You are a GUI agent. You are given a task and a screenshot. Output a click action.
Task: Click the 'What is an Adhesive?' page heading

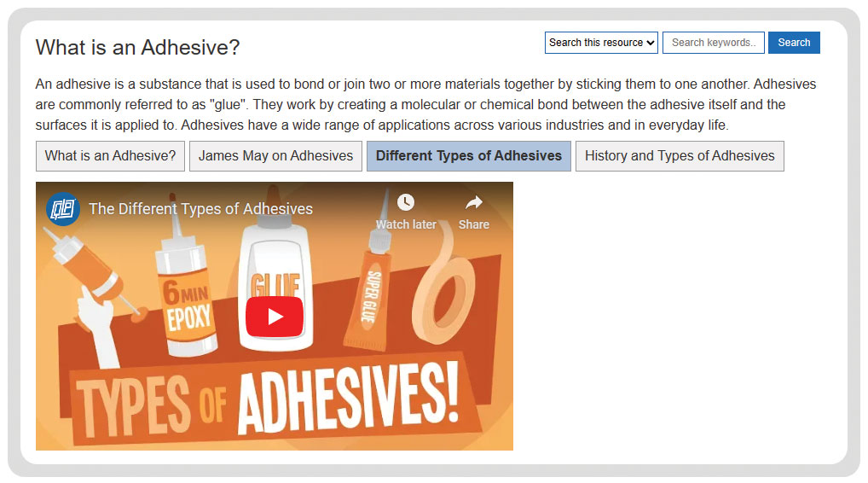(137, 47)
